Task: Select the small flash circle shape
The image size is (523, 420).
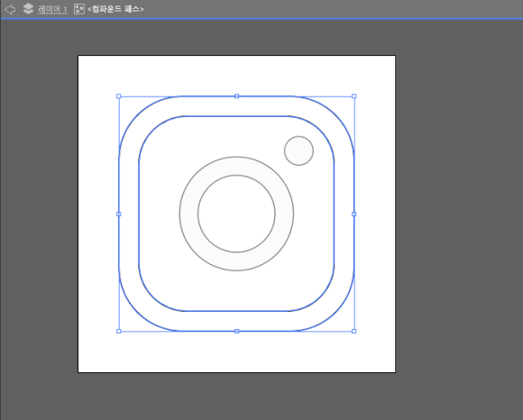Action: coord(298,151)
